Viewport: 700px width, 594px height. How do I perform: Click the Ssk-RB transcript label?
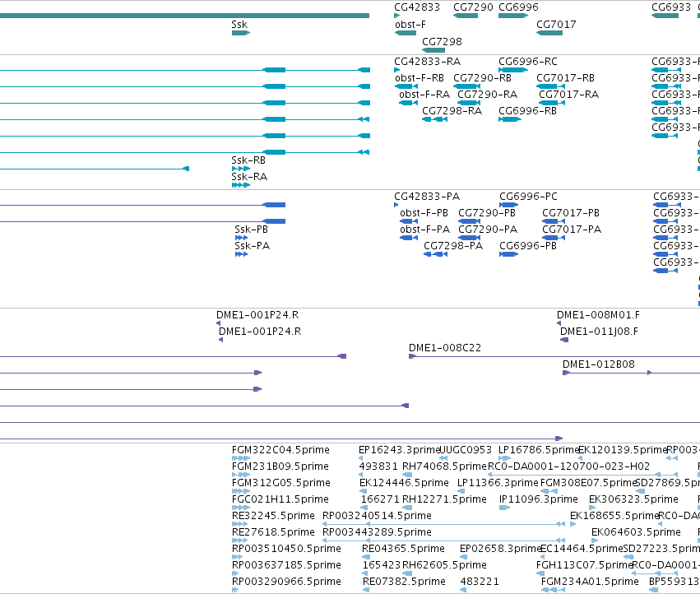click(x=248, y=160)
